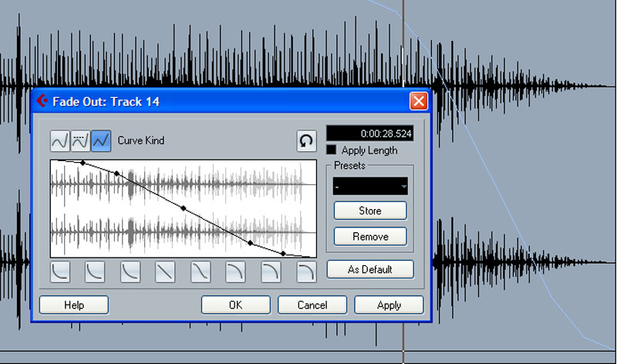Click the fade length time field 0:00:28.524

click(370, 133)
